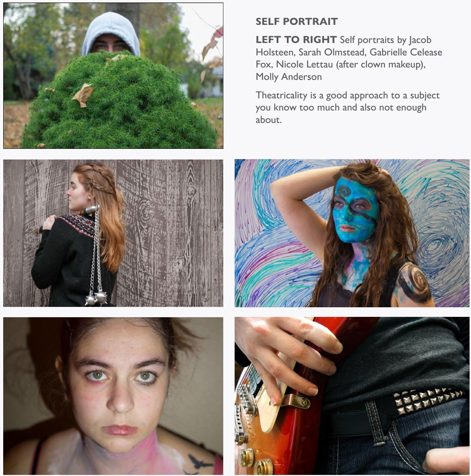Open the close-up green eyes portrait
The image size is (471, 476).
point(113,396)
